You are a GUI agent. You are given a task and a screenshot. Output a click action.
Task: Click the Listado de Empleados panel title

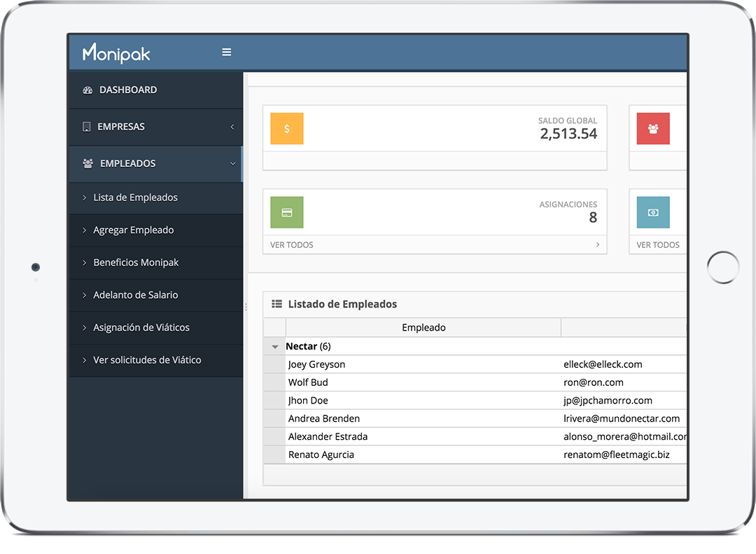342,304
